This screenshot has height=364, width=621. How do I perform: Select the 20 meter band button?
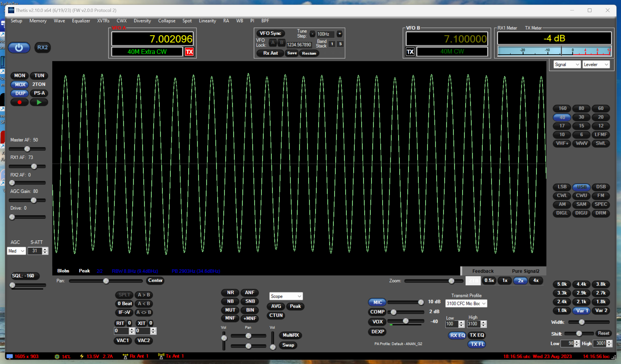tap(600, 117)
